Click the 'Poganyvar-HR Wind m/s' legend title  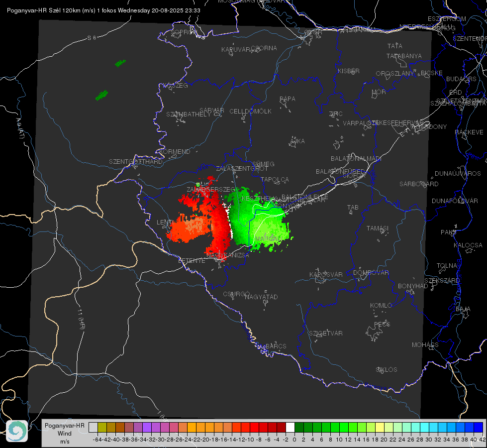pyautogui.click(x=65, y=434)
